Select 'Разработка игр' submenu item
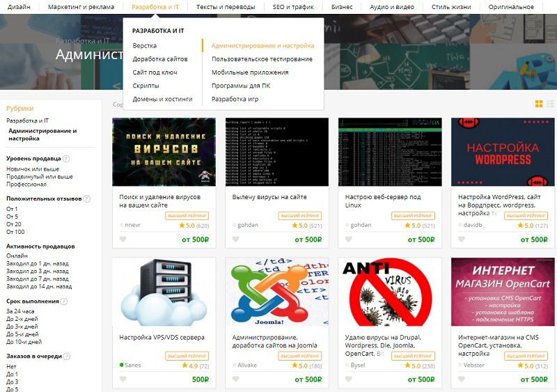Viewport: 557px width, 392px height. click(x=235, y=99)
